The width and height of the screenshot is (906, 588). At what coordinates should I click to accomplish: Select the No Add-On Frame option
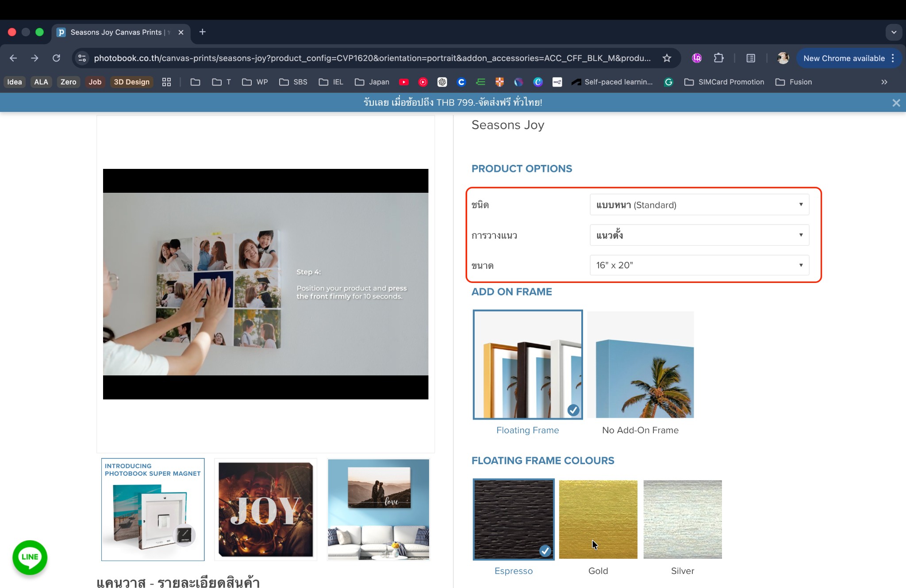tap(640, 364)
